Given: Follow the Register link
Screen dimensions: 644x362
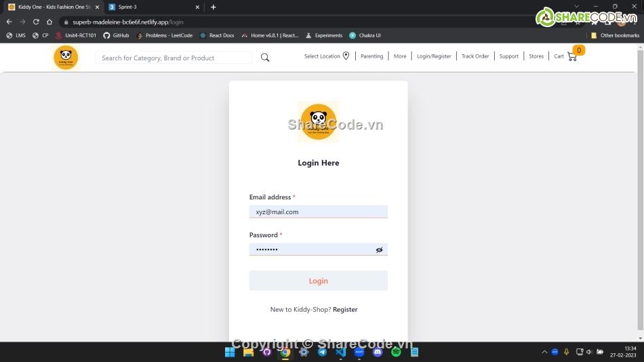Looking at the screenshot, I should [345, 310].
